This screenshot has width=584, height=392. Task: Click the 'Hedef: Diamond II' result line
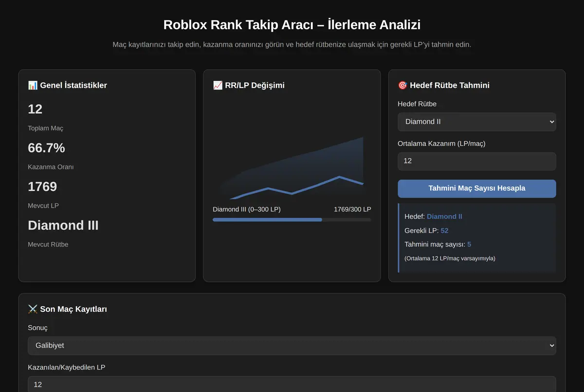433,216
